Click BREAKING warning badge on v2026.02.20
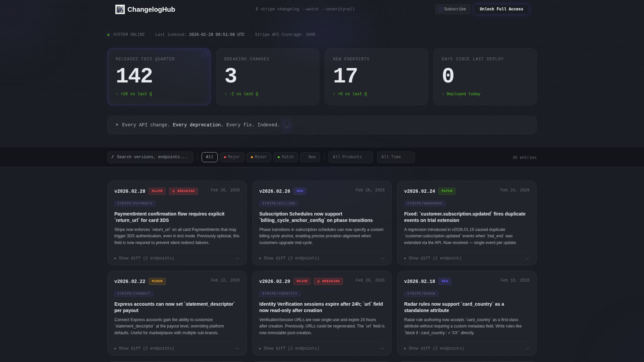This screenshot has height=362, width=644. (x=328, y=281)
